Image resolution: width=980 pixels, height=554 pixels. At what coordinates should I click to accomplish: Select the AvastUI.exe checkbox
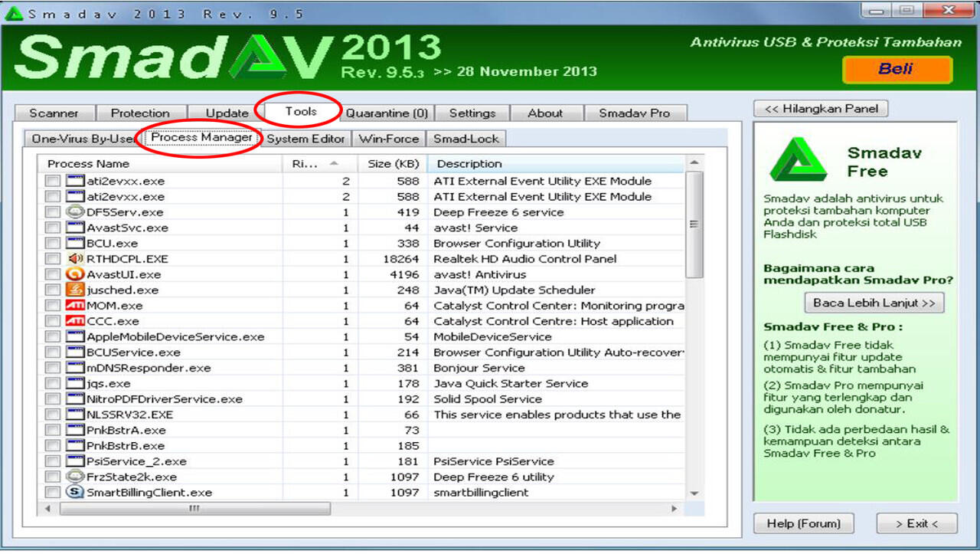pos(52,274)
